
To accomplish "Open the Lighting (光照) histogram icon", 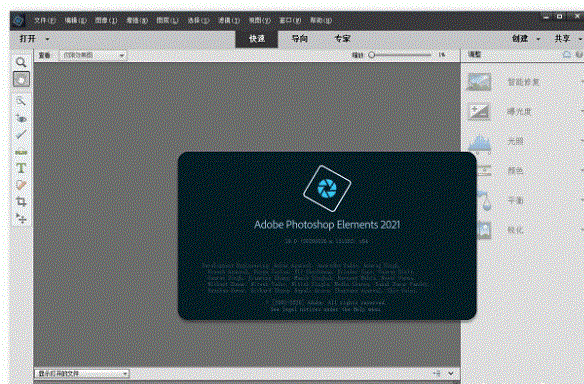I will [479, 143].
